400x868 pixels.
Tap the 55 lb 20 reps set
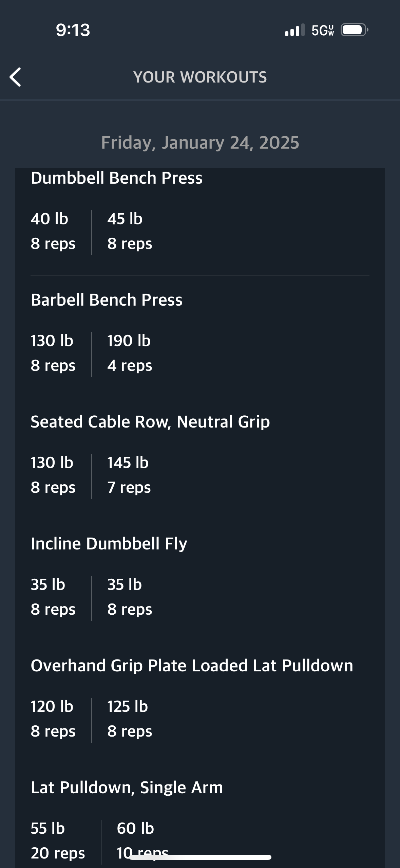pos(58,841)
